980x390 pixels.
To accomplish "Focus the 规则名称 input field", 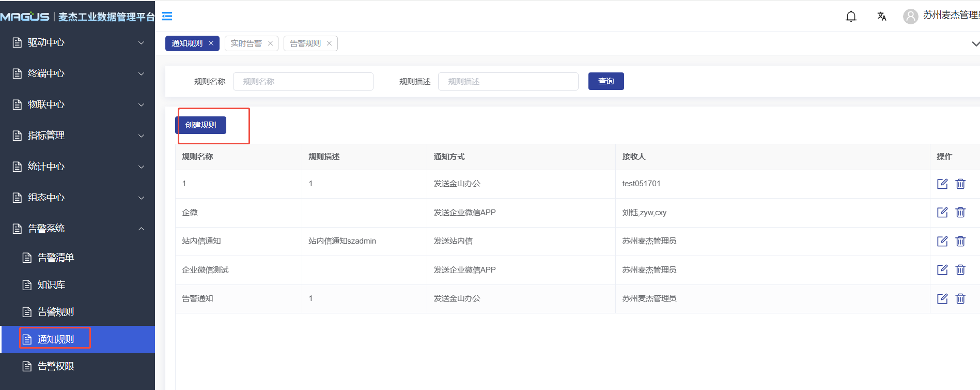I will tap(303, 82).
